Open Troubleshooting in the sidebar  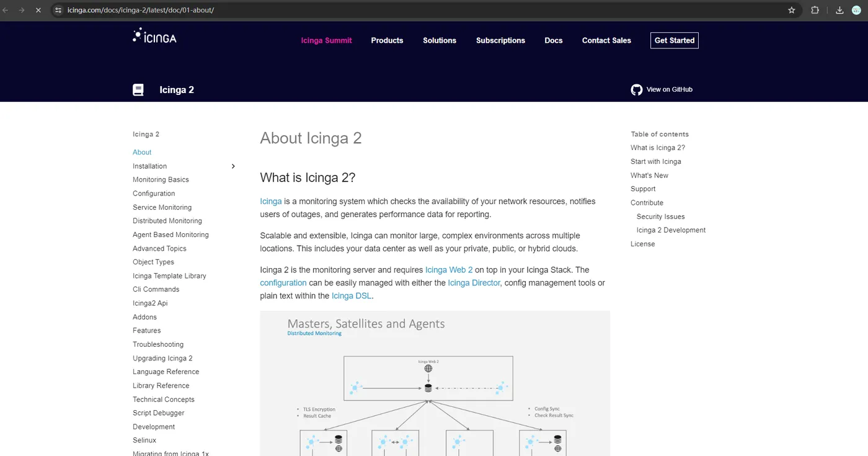pyautogui.click(x=158, y=344)
